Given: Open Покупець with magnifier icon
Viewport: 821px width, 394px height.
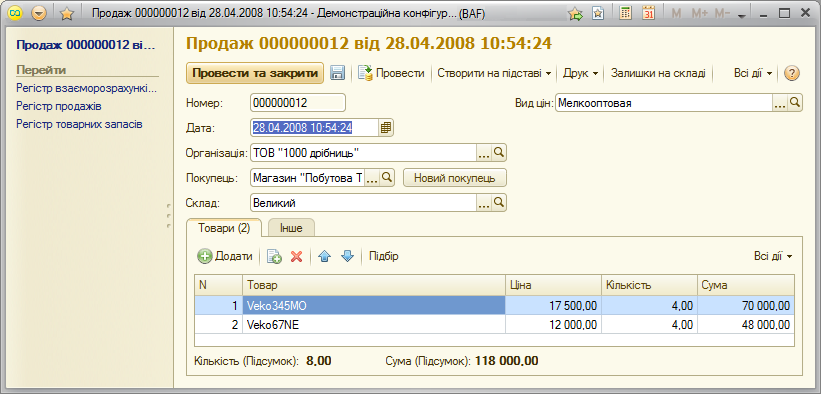Looking at the screenshot, I should [x=386, y=178].
